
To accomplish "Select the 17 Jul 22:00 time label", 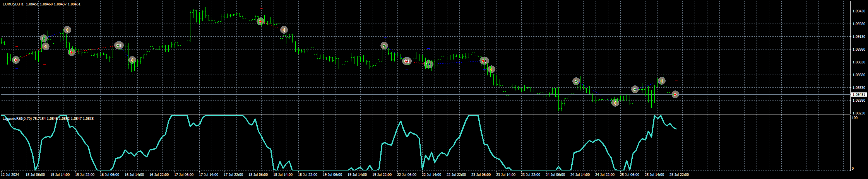I will point(233,175).
